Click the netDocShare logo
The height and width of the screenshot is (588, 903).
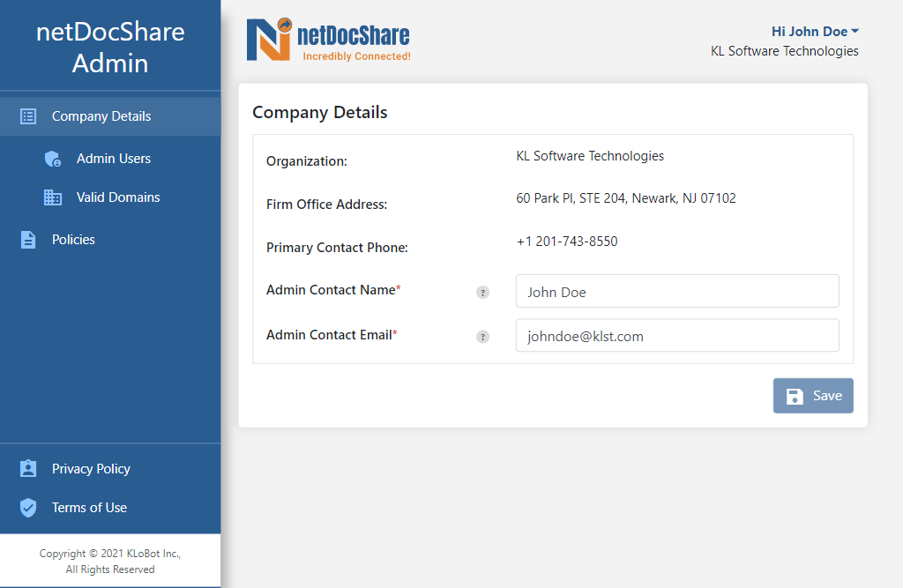pos(328,39)
